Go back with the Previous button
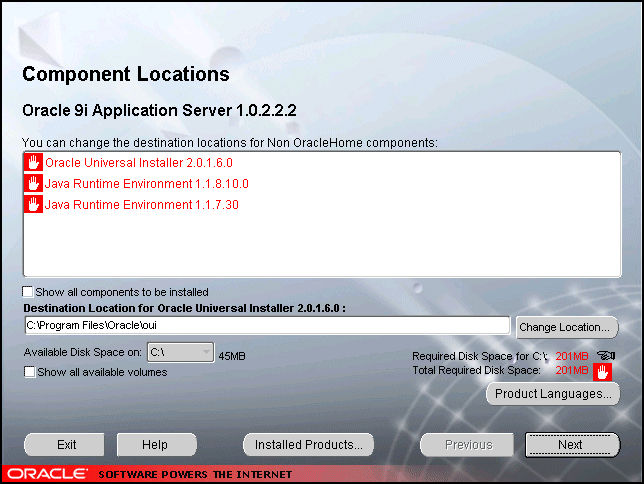644x484 pixels. pos(467,445)
